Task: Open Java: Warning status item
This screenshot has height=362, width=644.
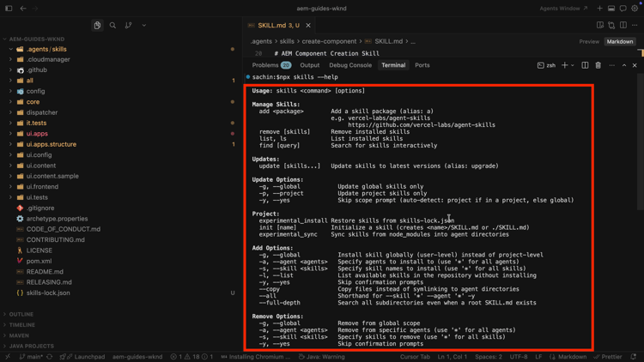Action: click(x=322, y=357)
